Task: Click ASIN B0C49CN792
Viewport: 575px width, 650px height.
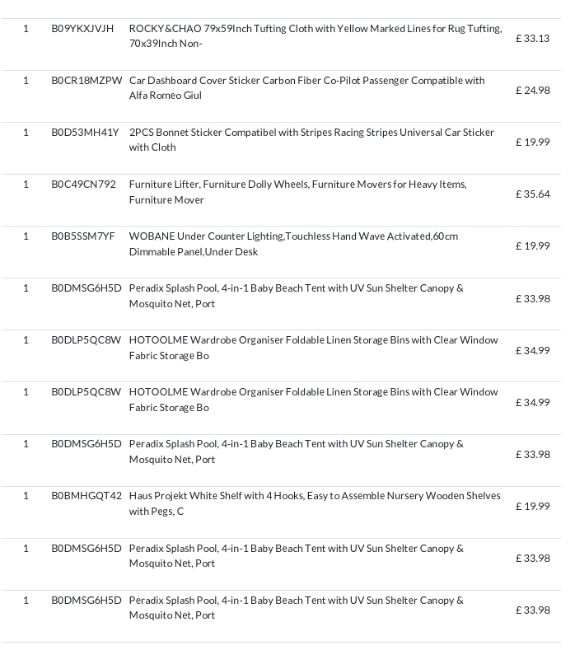Action: [x=83, y=184]
